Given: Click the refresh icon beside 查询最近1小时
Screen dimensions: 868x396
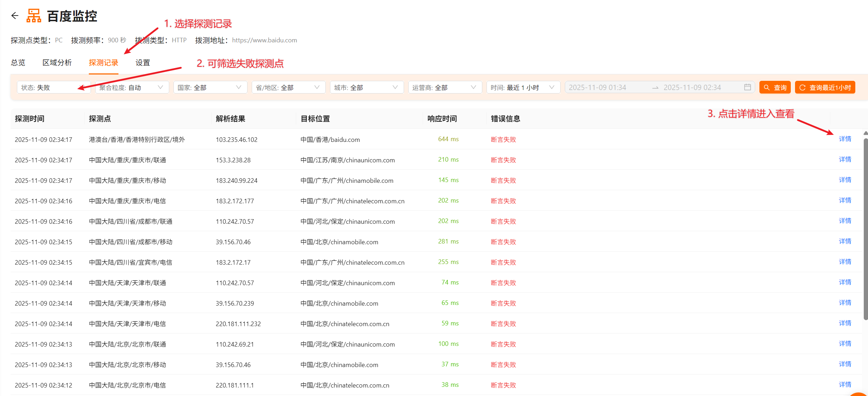Looking at the screenshot, I should [803, 87].
